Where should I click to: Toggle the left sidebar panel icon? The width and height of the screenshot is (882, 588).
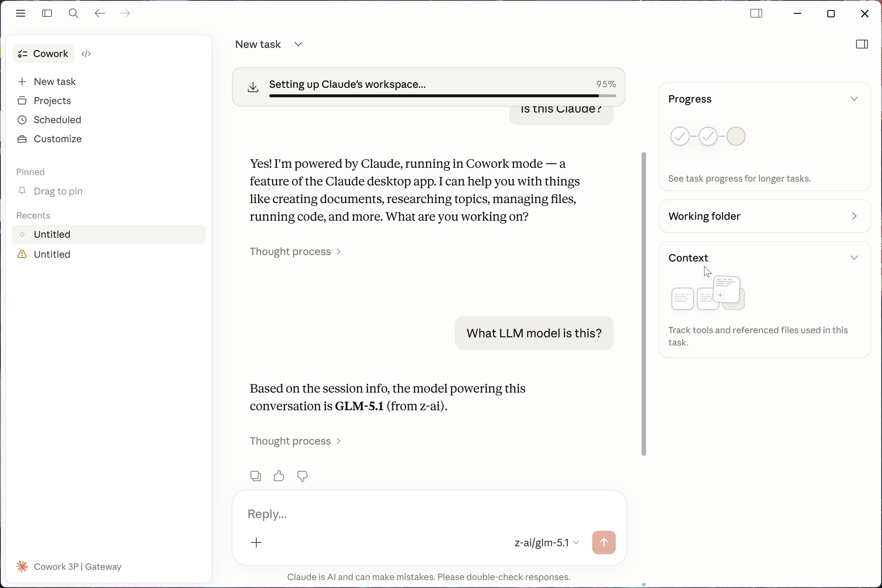click(x=47, y=14)
